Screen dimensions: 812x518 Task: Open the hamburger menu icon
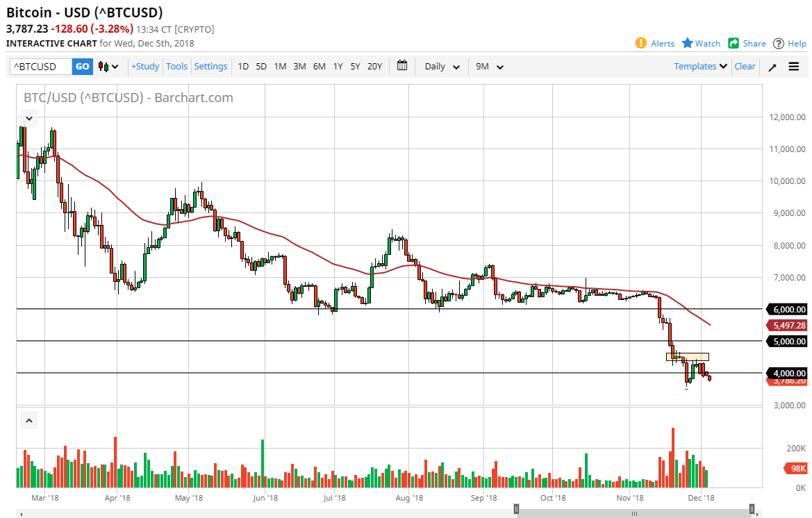pyautogui.click(x=793, y=66)
